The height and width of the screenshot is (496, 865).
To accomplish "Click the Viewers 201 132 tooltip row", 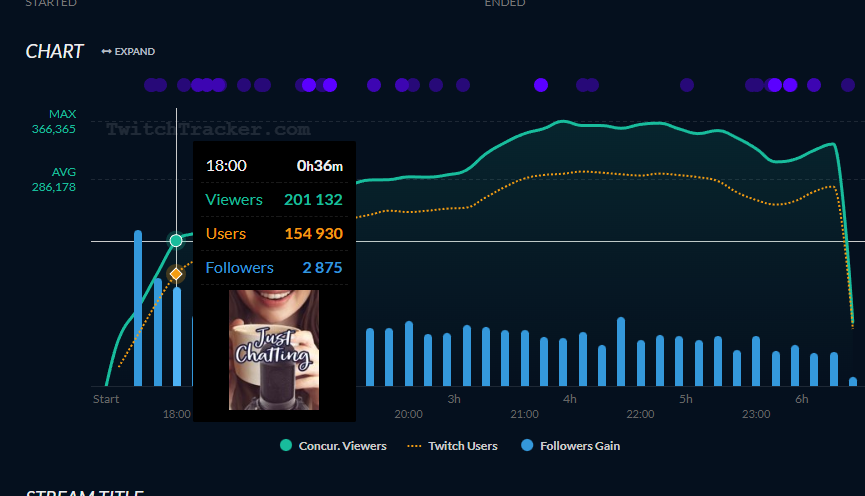I will [x=274, y=200].
